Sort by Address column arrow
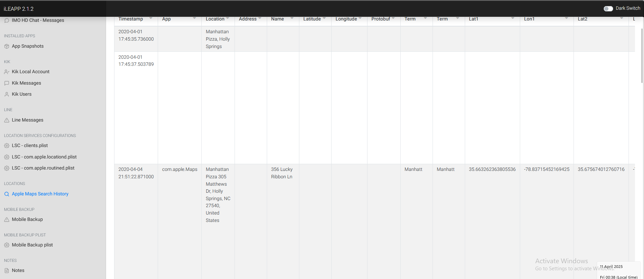This screenshot has width=644, height=279. (260, 18)
